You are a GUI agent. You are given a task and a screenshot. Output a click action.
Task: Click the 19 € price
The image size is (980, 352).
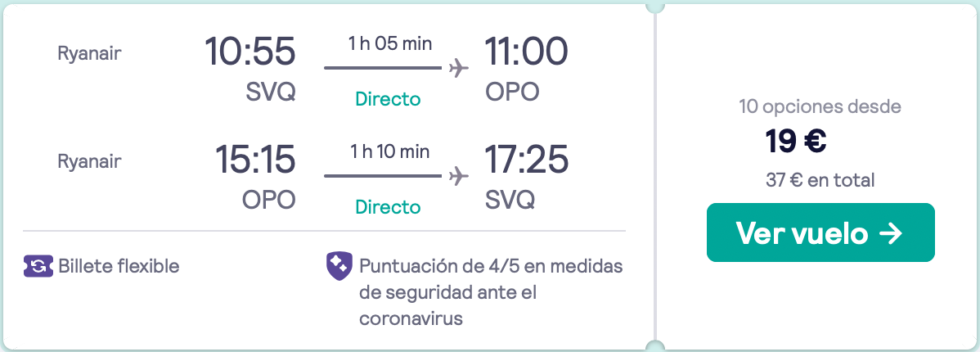(x=796, y=142)
